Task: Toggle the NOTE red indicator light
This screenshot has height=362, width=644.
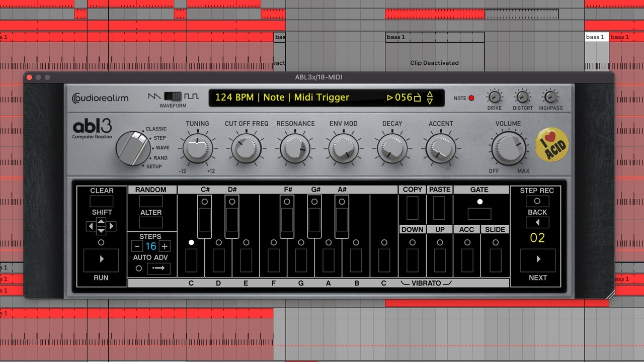Action: [x=471, y=98]
